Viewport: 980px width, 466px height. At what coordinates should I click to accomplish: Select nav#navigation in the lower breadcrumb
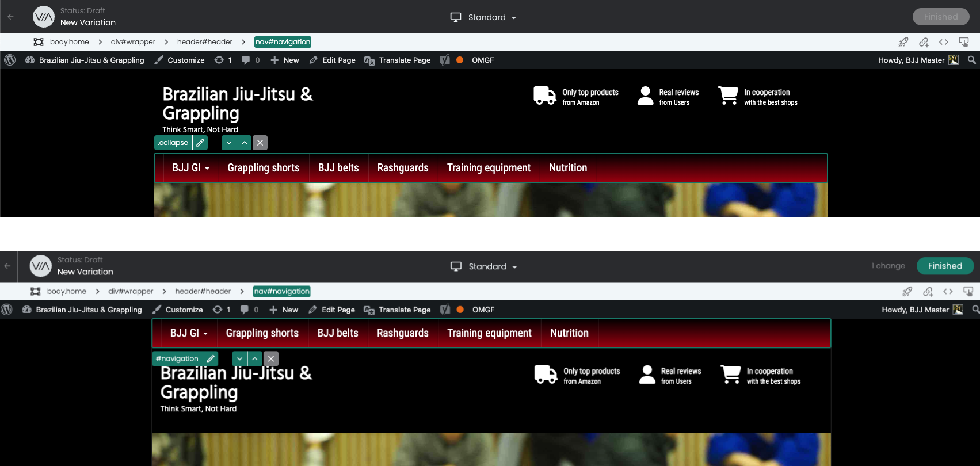click(x=282, y=292)
